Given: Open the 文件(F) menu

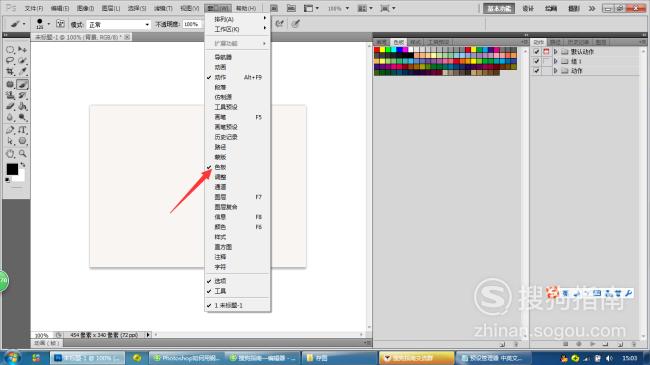Looking at the screenshot, I should 34,8.
